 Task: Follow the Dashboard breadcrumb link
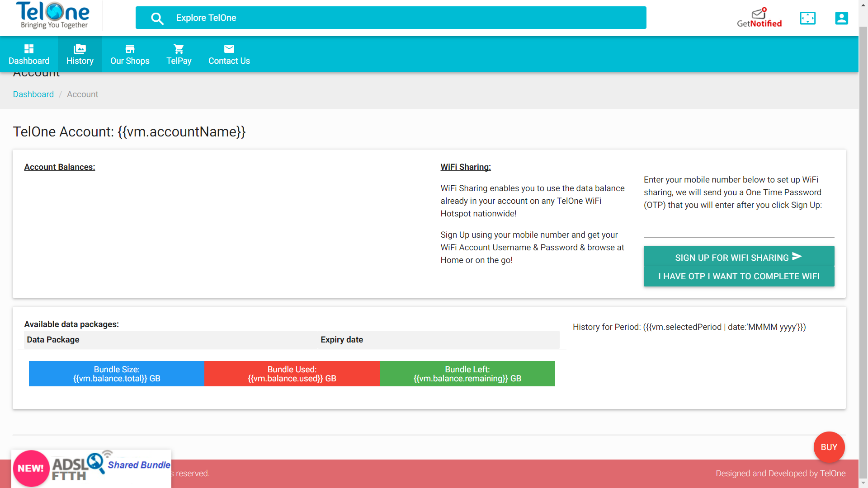click(33, 94)
